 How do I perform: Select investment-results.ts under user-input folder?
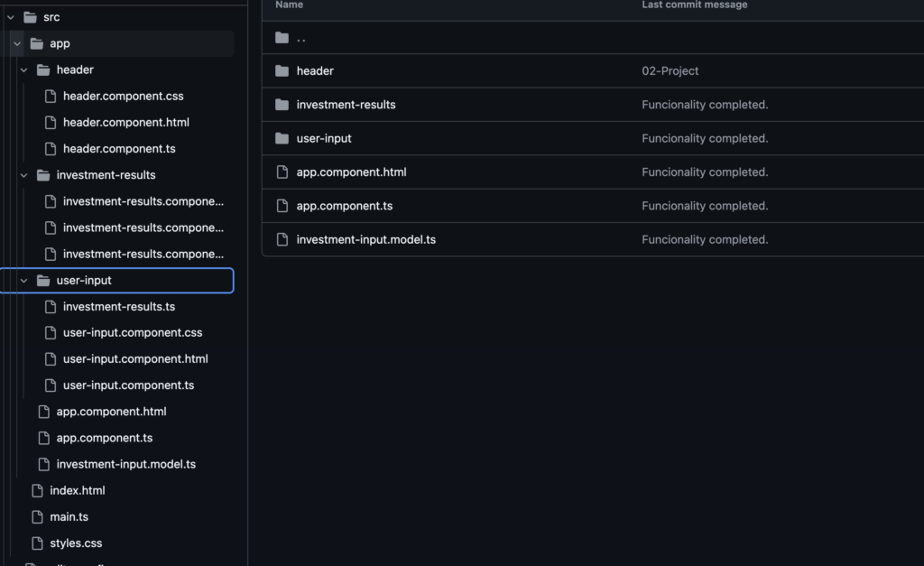click(118, 307)
